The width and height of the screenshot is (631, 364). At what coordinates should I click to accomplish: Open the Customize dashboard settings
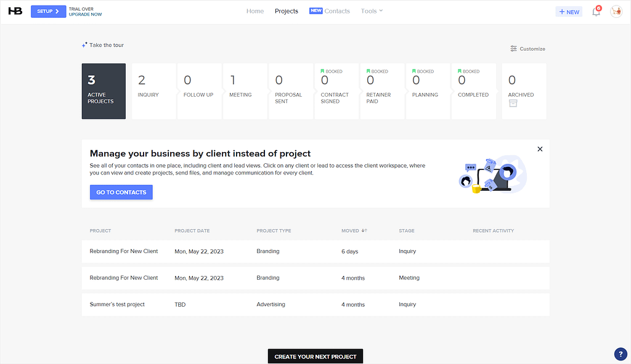(527, 49)
